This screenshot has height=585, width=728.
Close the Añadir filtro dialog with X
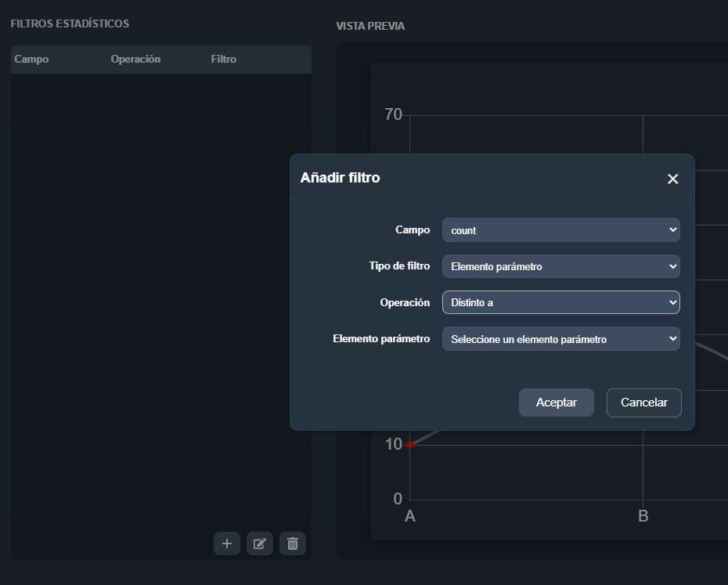[672, 179]
